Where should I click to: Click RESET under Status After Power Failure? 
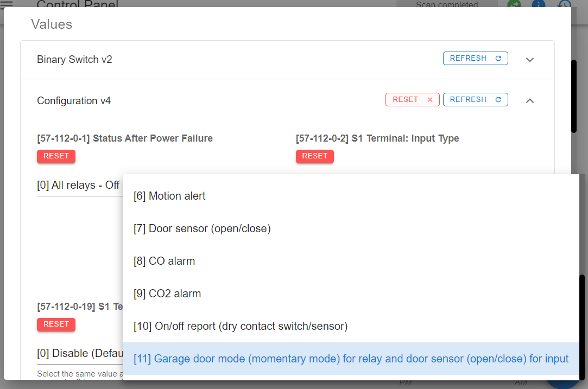[56, 156]
